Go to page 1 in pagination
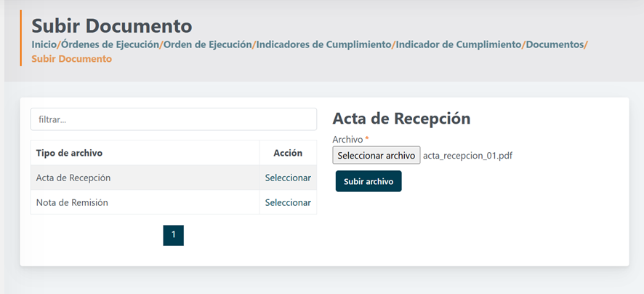The image size is (644, 294). point(174,235)
